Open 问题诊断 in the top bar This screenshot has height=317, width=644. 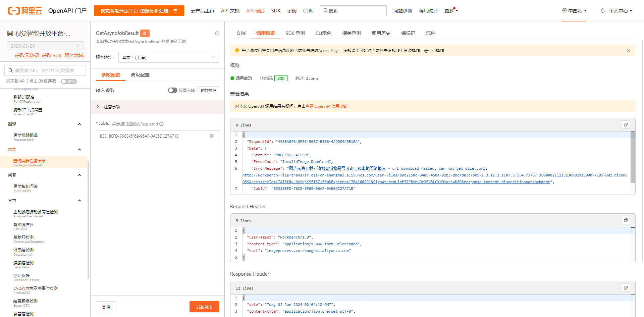click(403, 11)
